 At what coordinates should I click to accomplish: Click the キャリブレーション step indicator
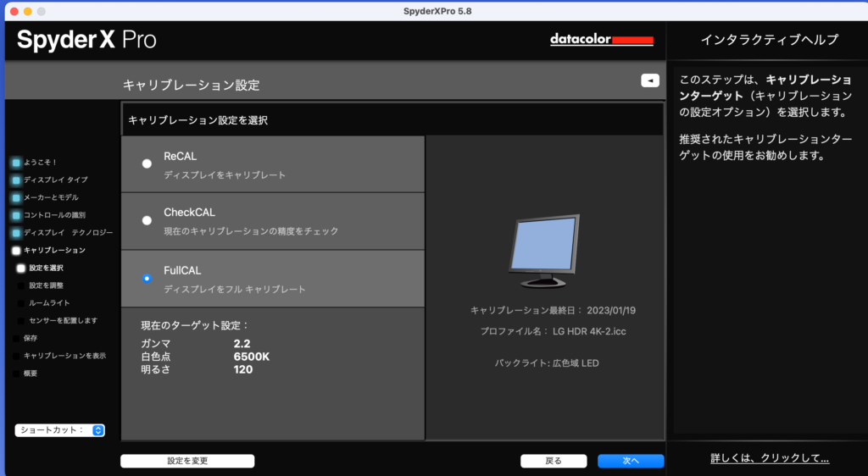pos(16,251)
